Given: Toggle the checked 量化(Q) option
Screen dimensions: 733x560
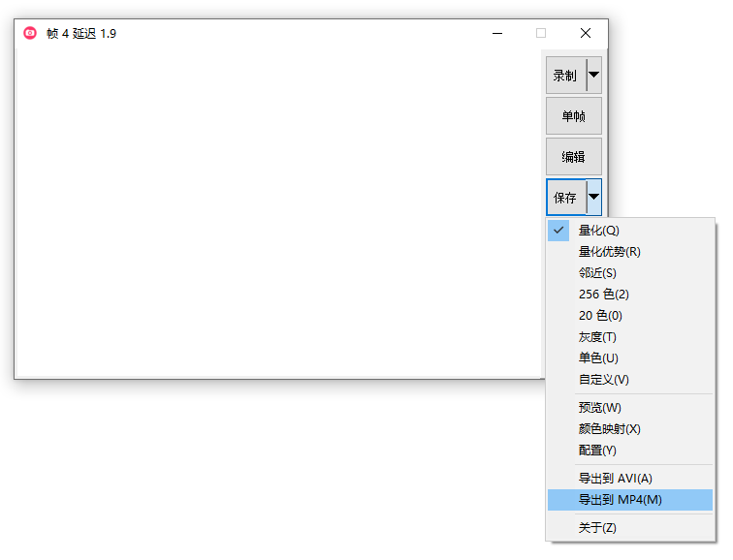Looking at the screenshot, I should click(x=598, y=231).
